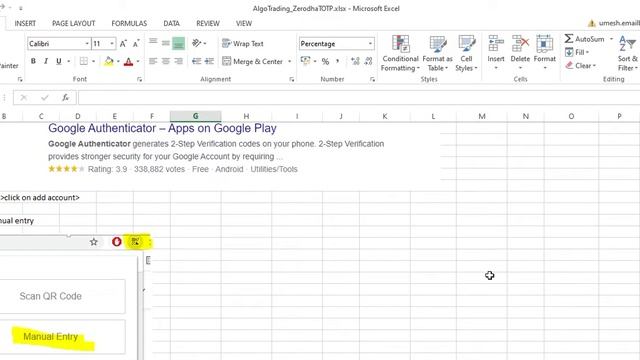Select Bottom Align icon
This screenshot has width=640, height=360.
coord(178,43)
